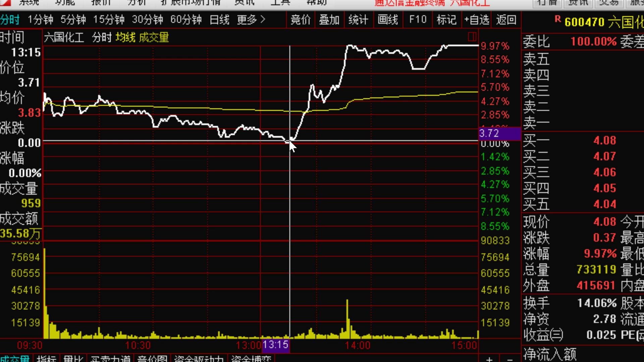This screenshot has width=644, height=362.
Task: Click the 9.97% axis label
Action: click(x=495, y=46)
